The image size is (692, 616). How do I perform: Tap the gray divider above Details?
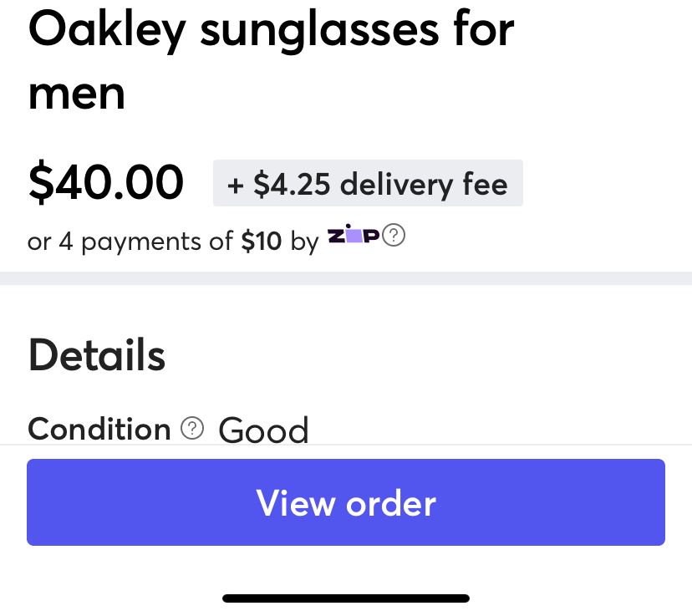tap(346, 278)
